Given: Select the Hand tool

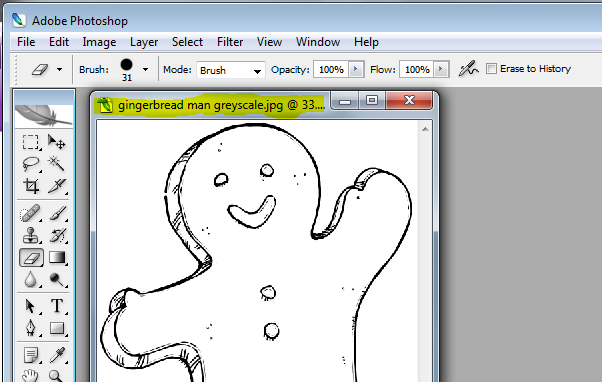Looking at the screenshot, I should (31, 375).
